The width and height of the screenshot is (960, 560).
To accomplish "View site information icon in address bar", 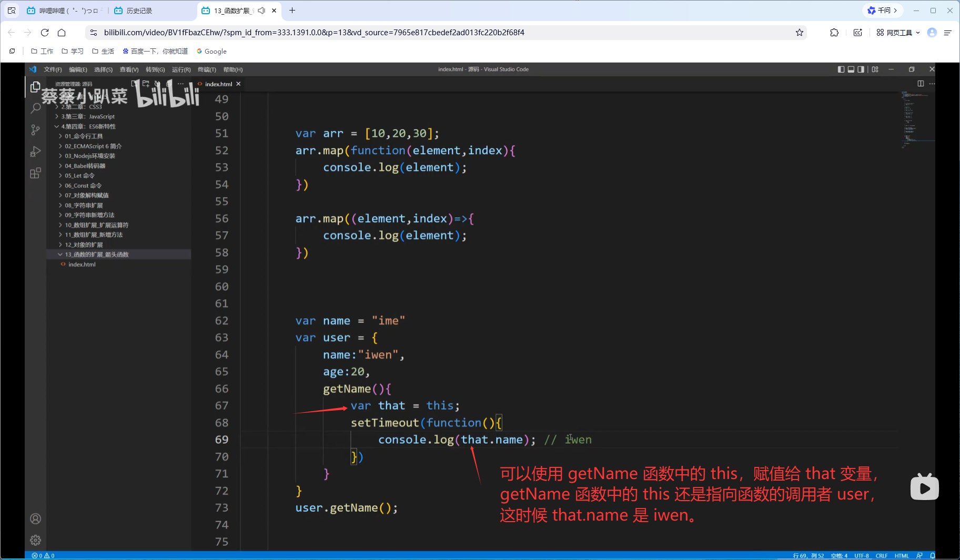I will coord(94,33).
